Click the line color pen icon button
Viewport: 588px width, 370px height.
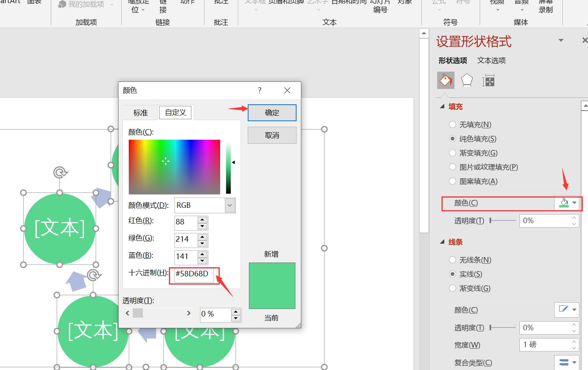pyautogui.click(x=564, y=309)
